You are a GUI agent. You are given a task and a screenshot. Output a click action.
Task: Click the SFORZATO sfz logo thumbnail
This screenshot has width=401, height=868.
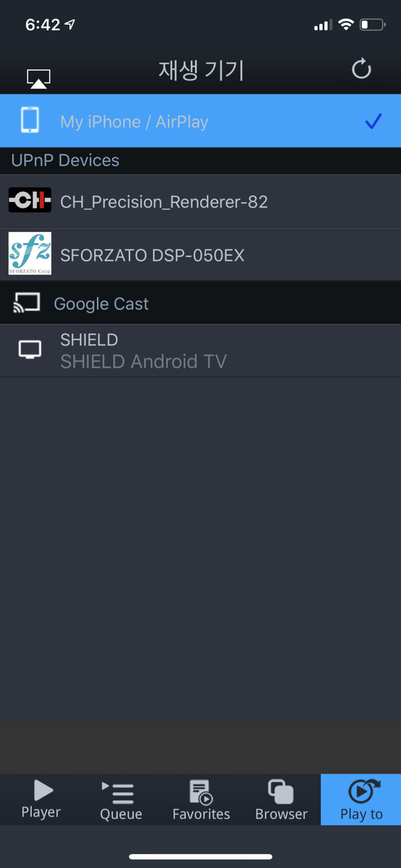click(30, 254)
